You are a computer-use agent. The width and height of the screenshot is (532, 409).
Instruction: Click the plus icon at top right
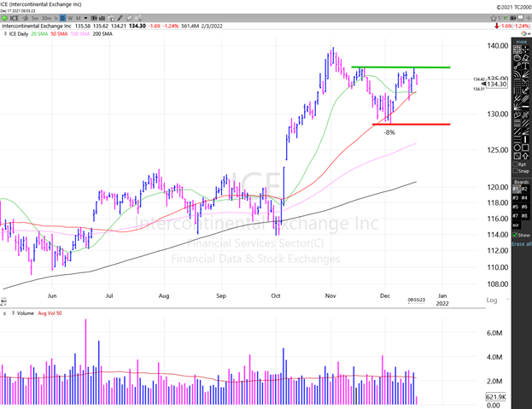[x=529, y=18]
